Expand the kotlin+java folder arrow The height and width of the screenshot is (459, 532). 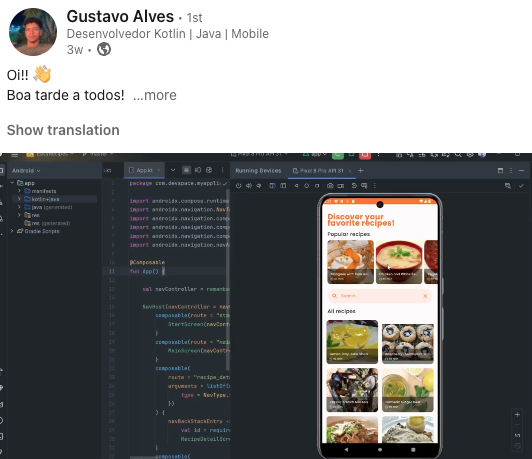pyautogui.click(x=19, y=199)
